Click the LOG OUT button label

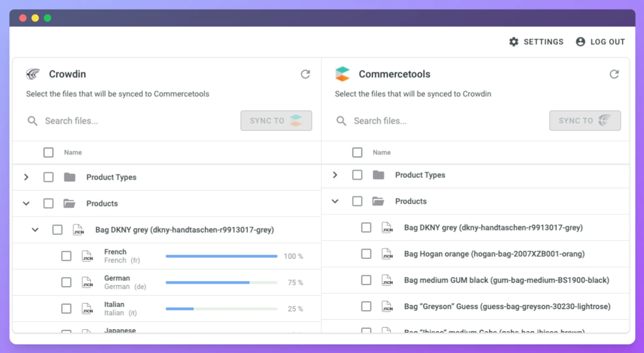[x=608, y=42]
